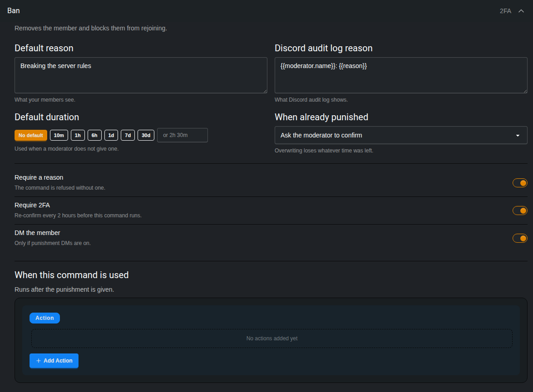Screen dimensions: 533x392
Task: Focus the custom duration 'or 2h 30m' field
Action: [182, 135]
